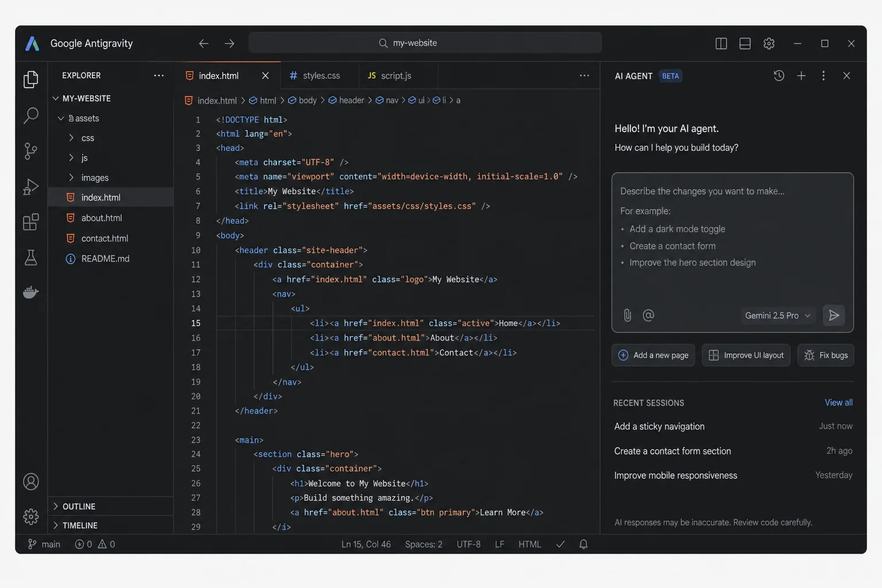The image size is (882, 588).
Task: Click the Add a new page button
Action: point(653,355)
